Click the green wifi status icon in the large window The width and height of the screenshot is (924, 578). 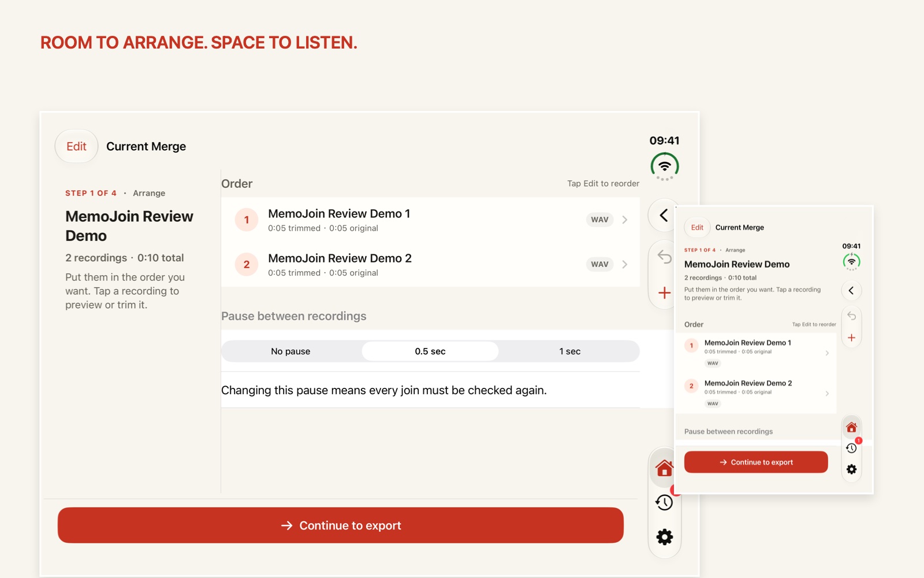point(665,166)
